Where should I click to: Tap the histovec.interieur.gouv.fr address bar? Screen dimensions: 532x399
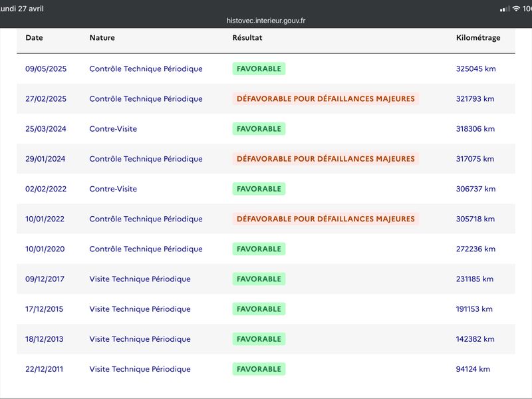tap(266, 21)
